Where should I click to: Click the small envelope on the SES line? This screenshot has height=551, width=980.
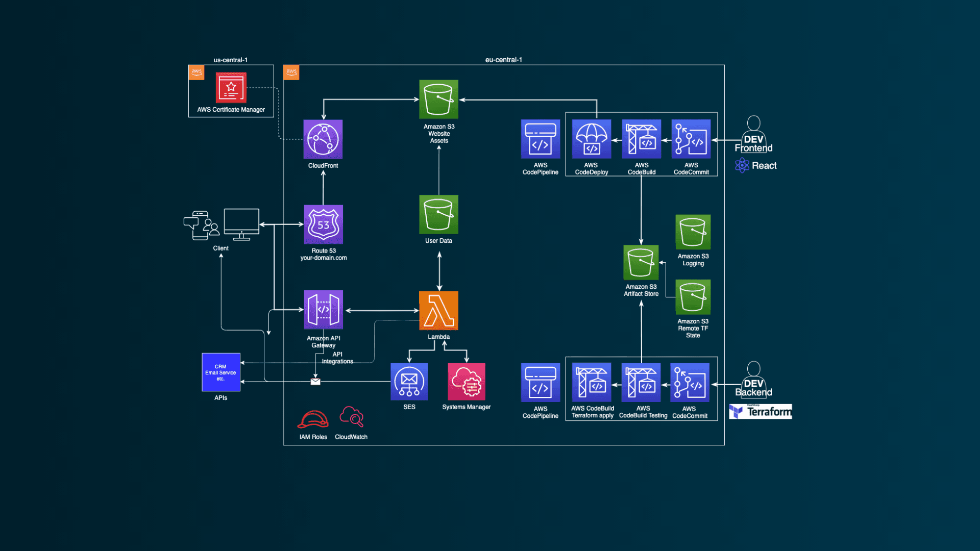pyautogui.click(x=315, y=382)
